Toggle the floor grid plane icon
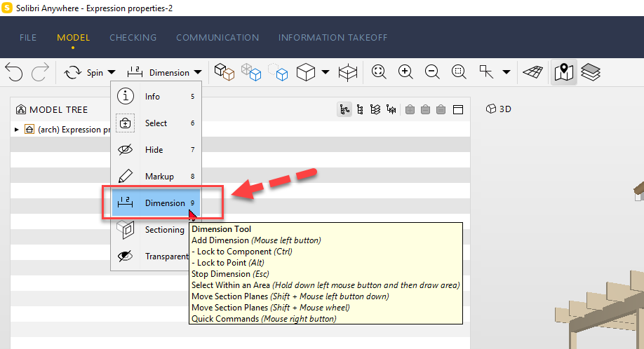This screenshot has width=644, height=349. (x=532, y=72)
